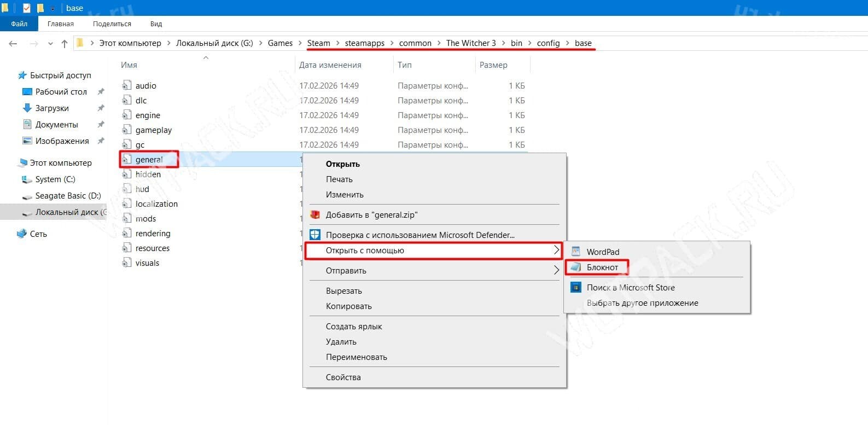Expand the Отправить submenu arrow
Image resolution: width=868 pixels, height=425 pixels.
click(556, 270)
